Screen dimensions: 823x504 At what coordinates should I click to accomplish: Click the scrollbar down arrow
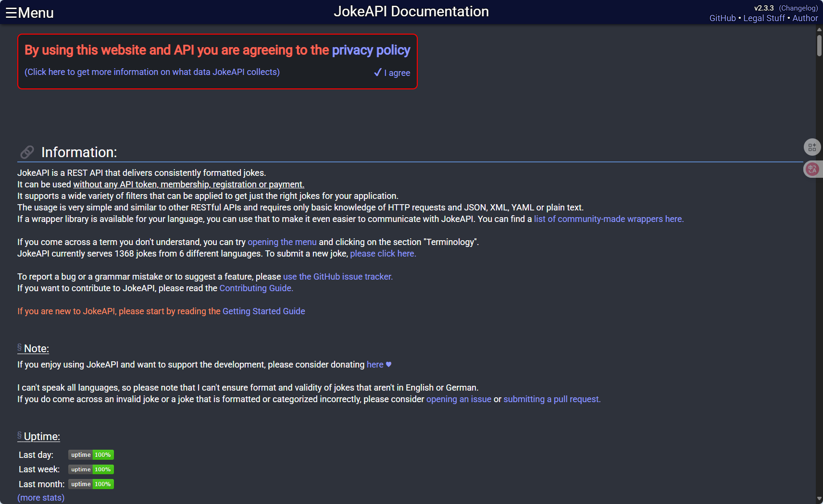(x=819, y=499)
